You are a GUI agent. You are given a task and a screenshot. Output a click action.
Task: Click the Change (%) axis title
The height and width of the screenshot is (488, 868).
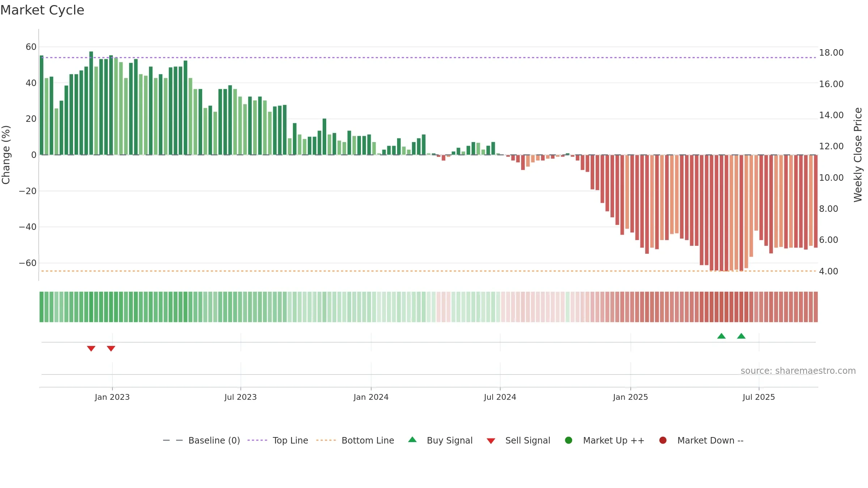(6, 155)
